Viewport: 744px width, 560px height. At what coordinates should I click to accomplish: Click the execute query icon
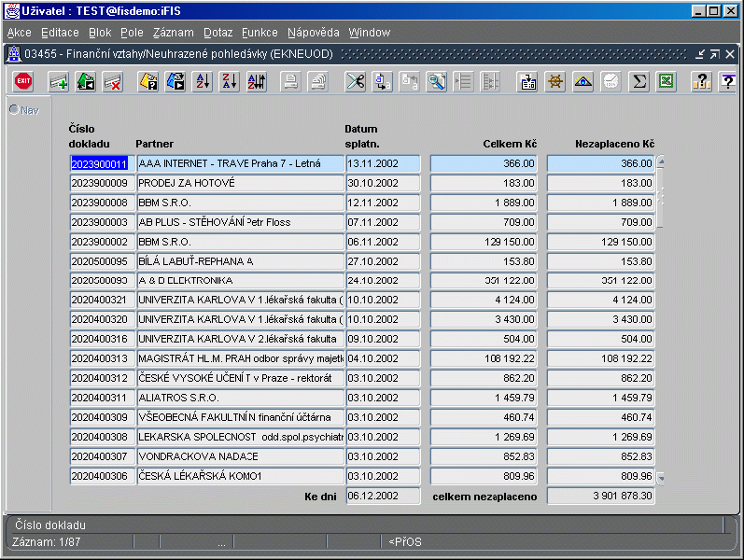(x=175, y=81)
